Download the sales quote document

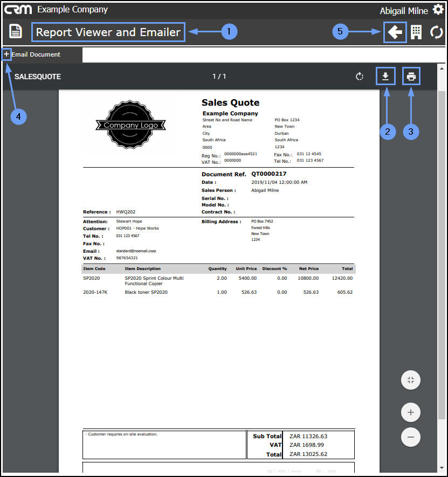click(385, 76)
